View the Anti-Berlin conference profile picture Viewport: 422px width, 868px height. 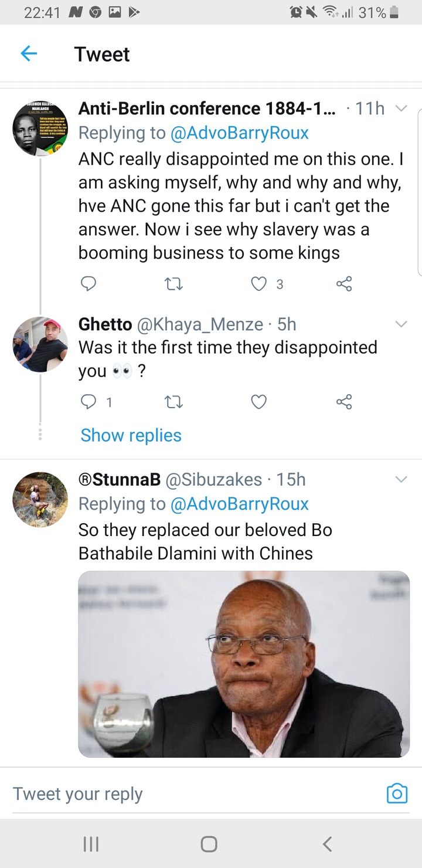40,128
